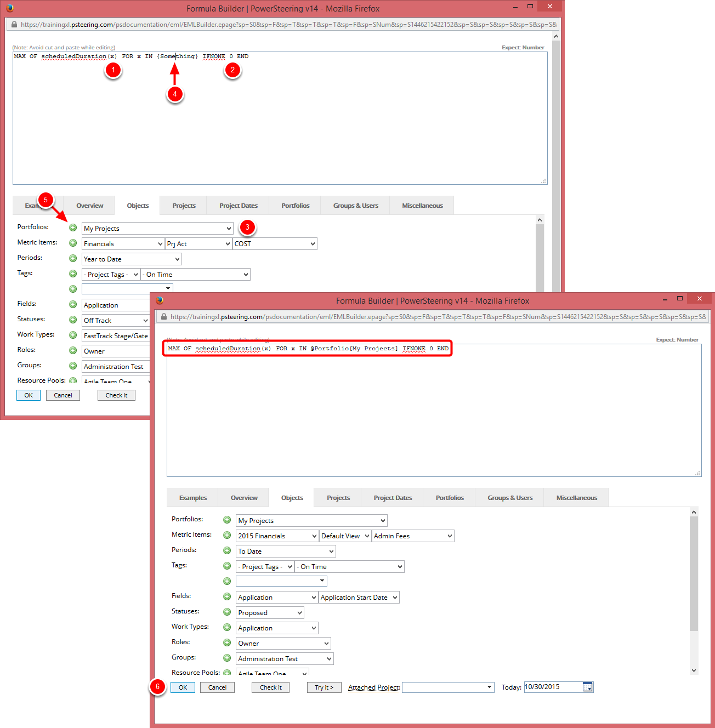Insert Work Types value with plus icon, front window

[x=227, y=627]
